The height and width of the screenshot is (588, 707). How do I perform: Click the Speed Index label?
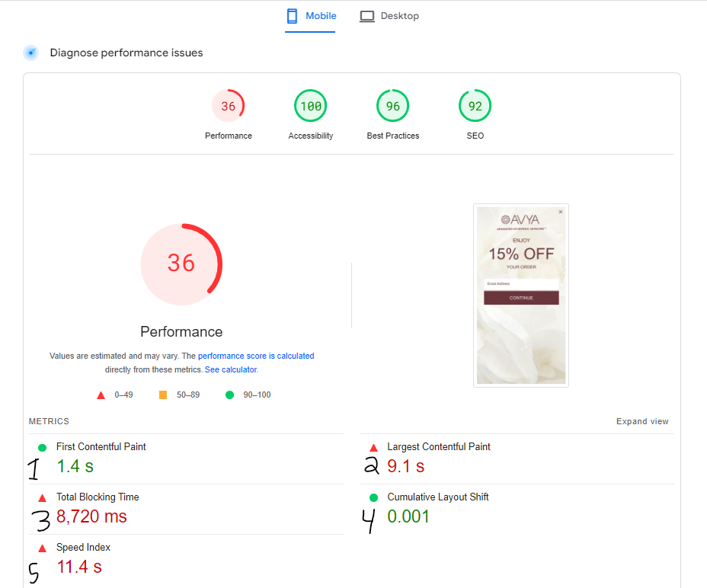[83, 548]
